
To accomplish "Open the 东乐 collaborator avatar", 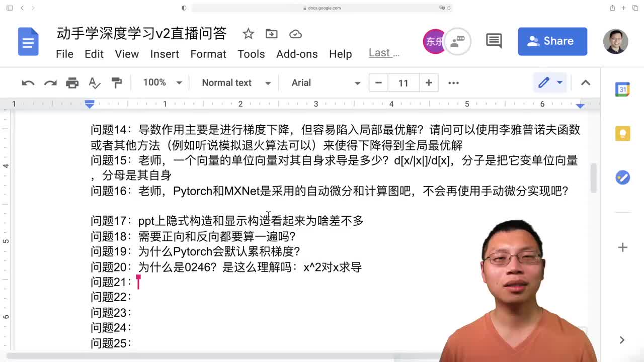I will pyautogui.click(x=434, y=42).
